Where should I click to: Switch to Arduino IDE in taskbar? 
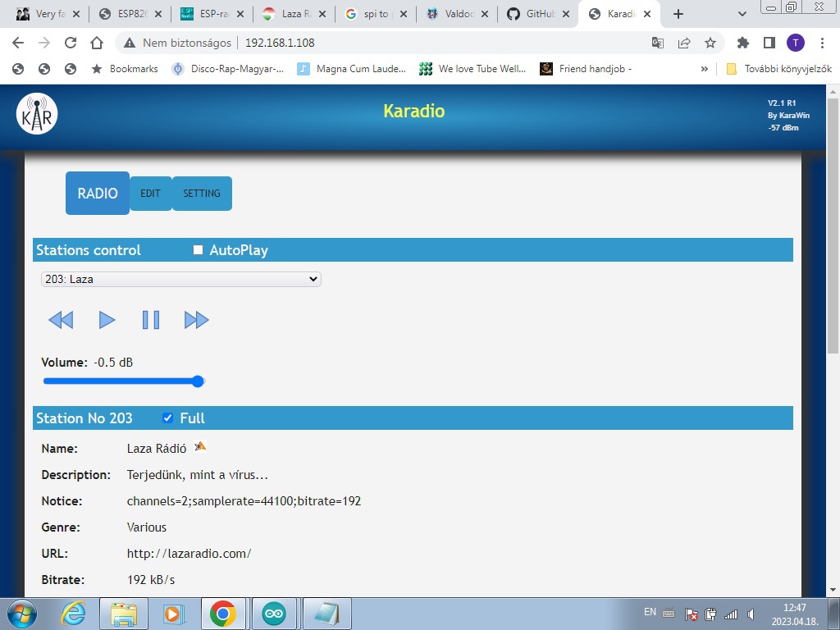[x=274, y=614]
